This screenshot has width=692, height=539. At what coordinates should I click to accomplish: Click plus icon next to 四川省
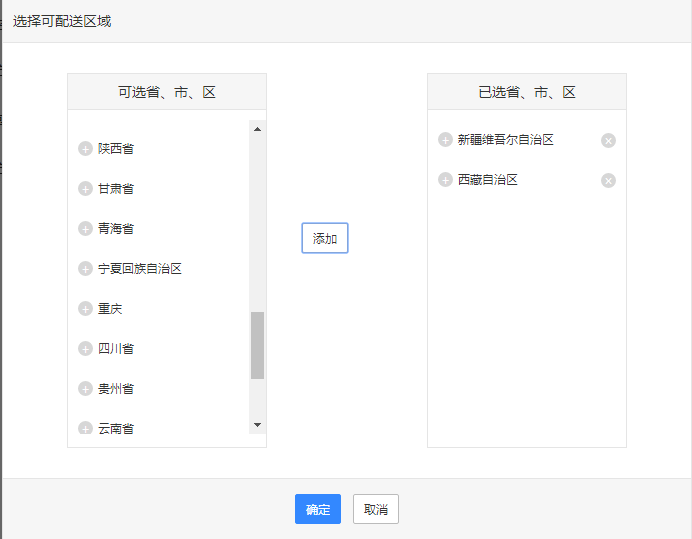pos(85,349)
